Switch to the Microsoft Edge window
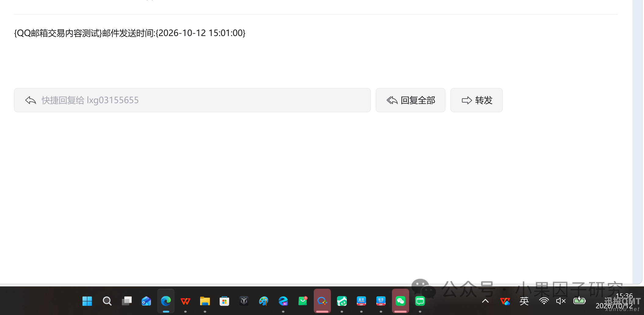644x315 pixels. click(166, 301)
